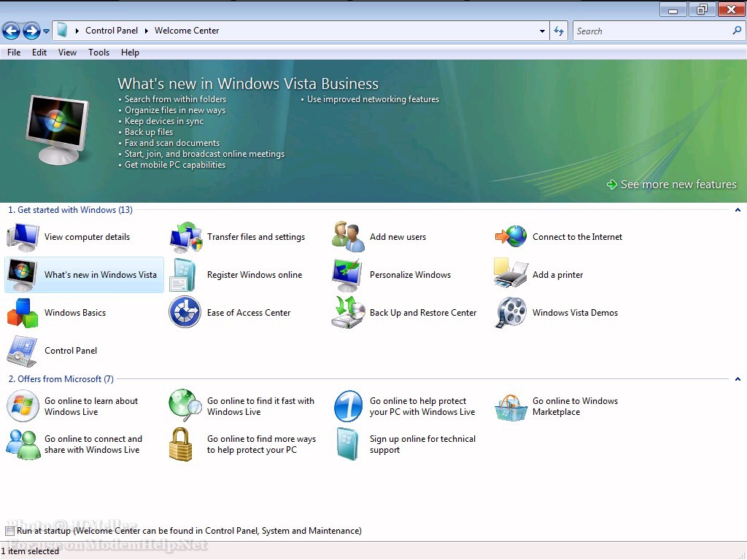The image size is (747, 560).
Task: Click the padlock icon for more protection ways
Action: coord(181,444)
